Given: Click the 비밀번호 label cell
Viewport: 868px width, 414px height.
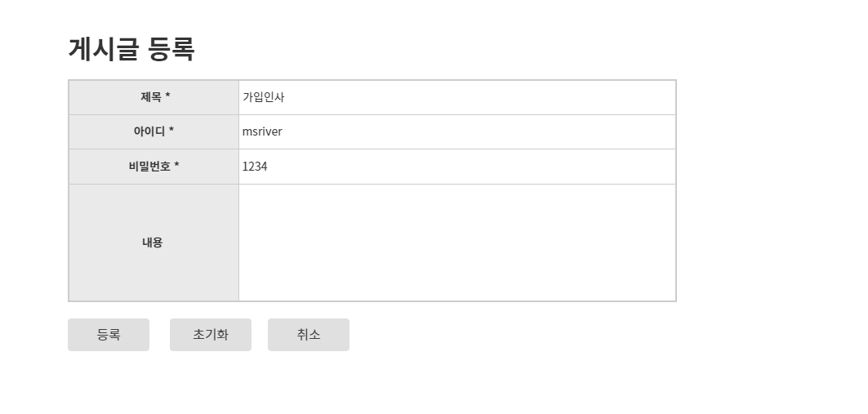Looking at the screenshot, I should (154, 167).
